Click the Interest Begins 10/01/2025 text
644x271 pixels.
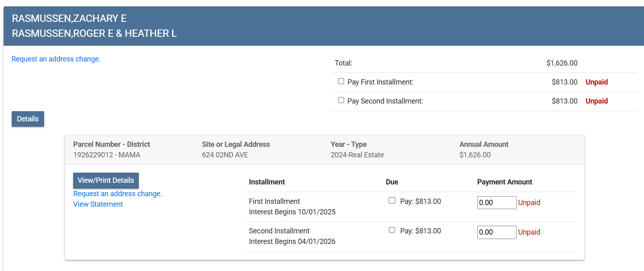(x=292, y=212)
